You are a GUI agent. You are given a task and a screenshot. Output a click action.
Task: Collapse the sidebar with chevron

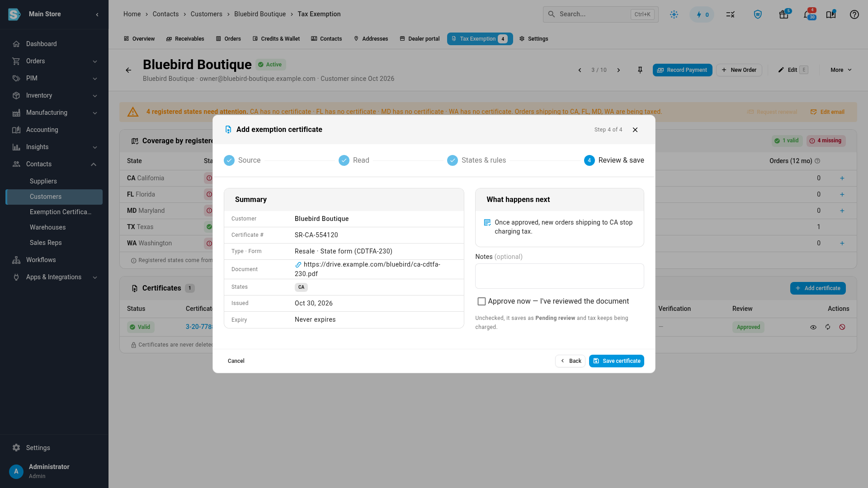click(x=97, y=14)
